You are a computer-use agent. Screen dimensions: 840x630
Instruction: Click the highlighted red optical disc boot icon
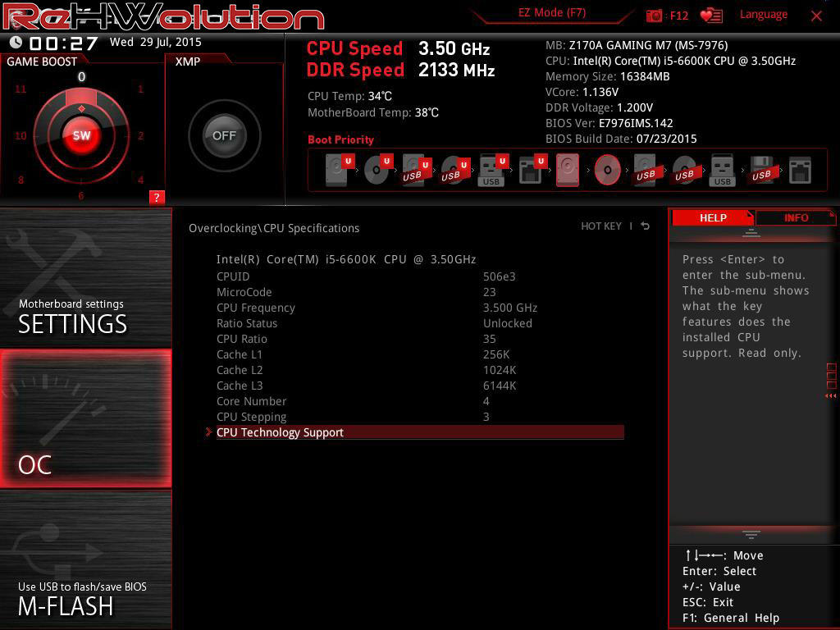point(607,171)
